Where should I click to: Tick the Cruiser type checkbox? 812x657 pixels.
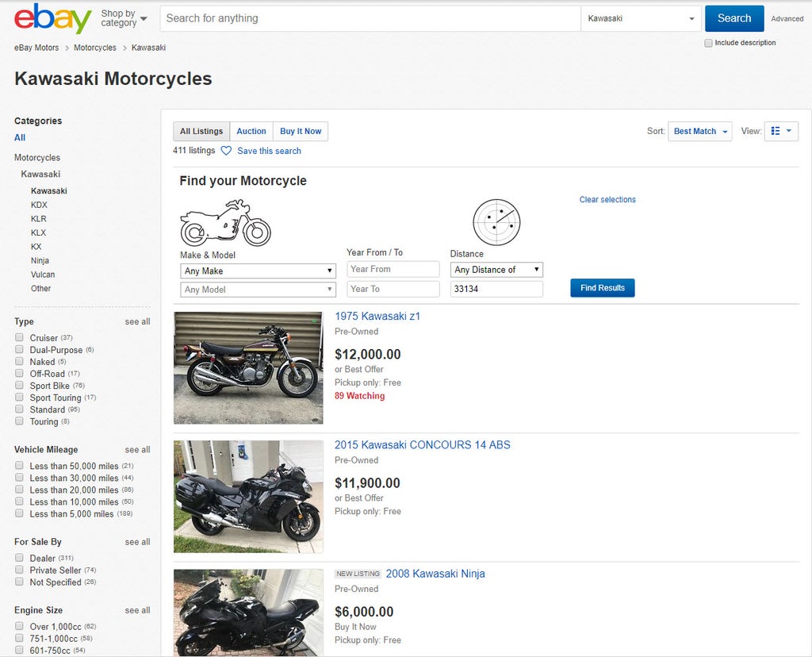[19, 337]
